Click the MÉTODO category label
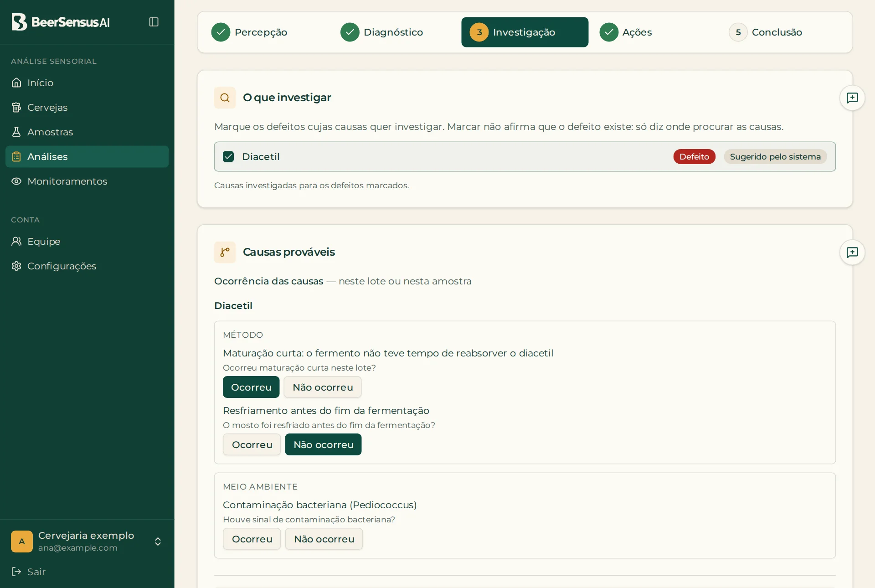875x588 pixels. [243, 335]
